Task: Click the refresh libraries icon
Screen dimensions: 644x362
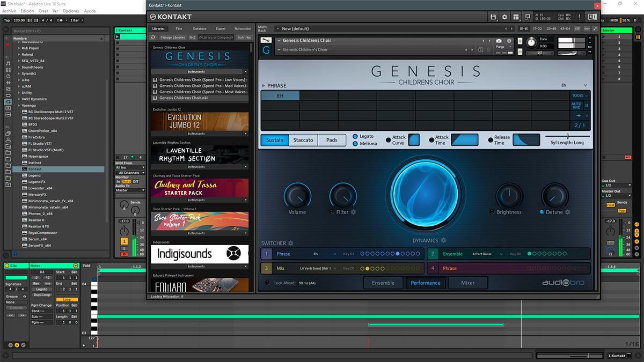Action: click(x=153, y=38)
